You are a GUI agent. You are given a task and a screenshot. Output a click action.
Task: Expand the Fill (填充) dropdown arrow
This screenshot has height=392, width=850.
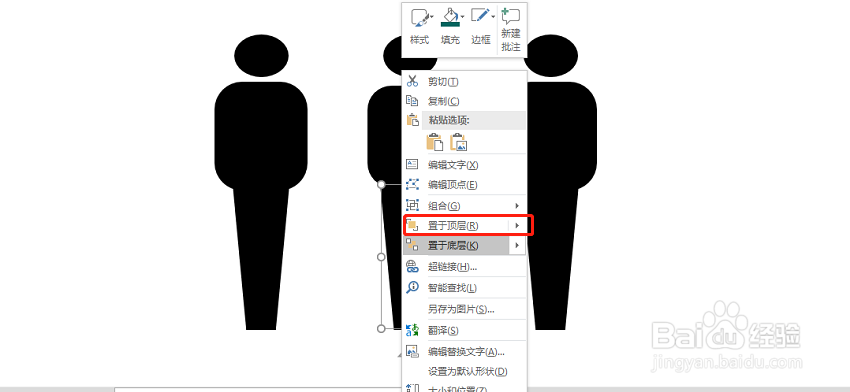click(462, 17)
